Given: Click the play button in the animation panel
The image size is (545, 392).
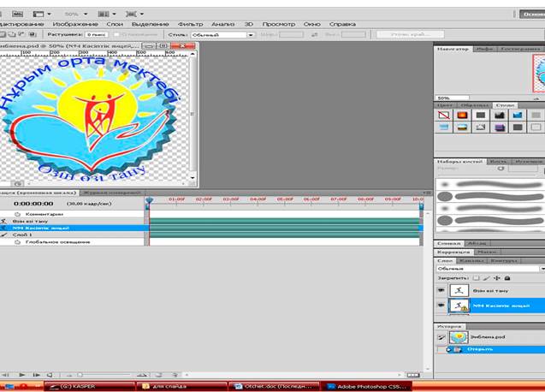Looking at the screenshot, I should click(x=23, y=375).
